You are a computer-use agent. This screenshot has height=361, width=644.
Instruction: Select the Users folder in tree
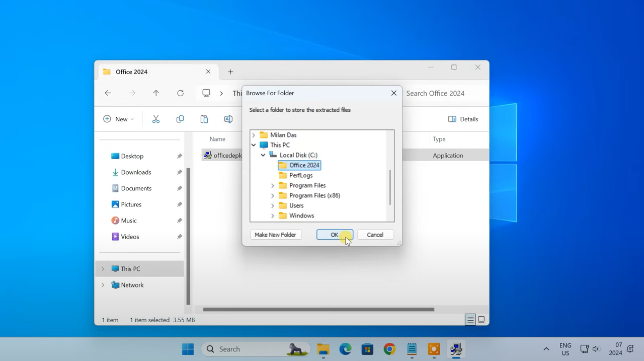coord(291,205)
